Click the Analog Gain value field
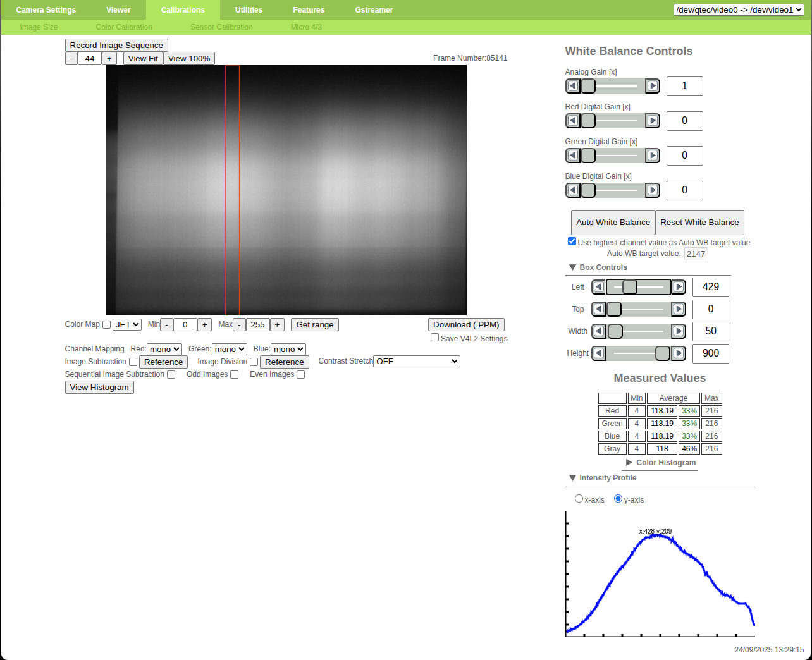This screenshot has width=812, height=660. (x=684, y=86)
